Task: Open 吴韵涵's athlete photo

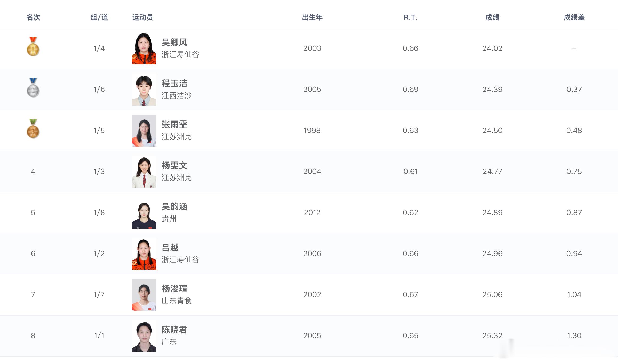Action: (144, 213)
